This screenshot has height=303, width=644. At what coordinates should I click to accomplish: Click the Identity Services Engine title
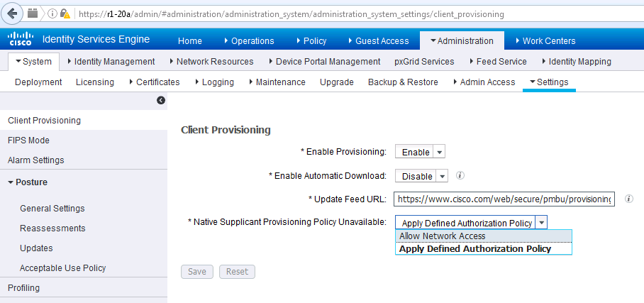click(x=96, y=40)
